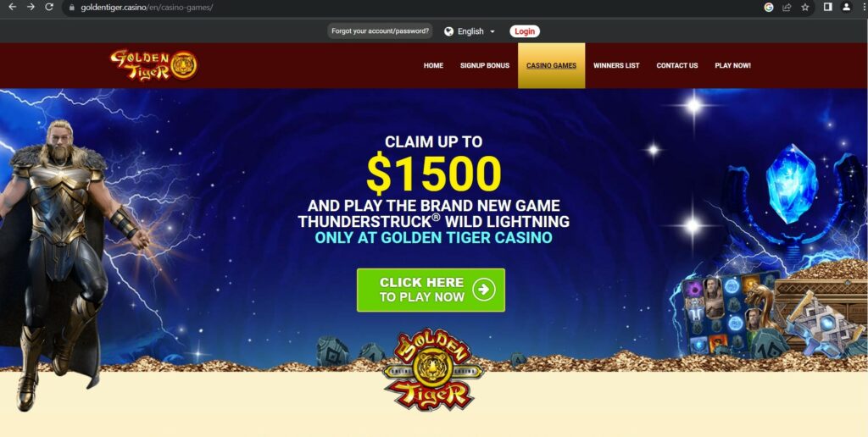Click the green Click Here To Play Now button
This screenshot has height=437, width=868.
pos(431,290)
